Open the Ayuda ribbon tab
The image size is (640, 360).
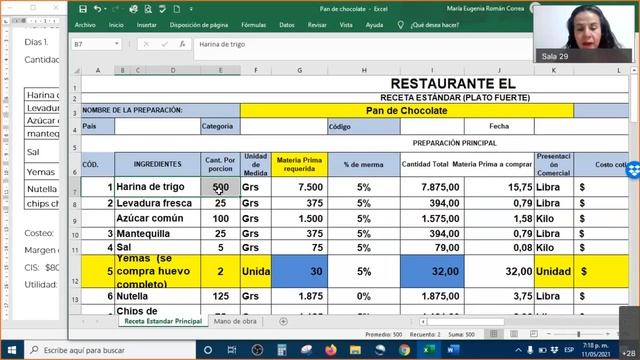point(374,25)
